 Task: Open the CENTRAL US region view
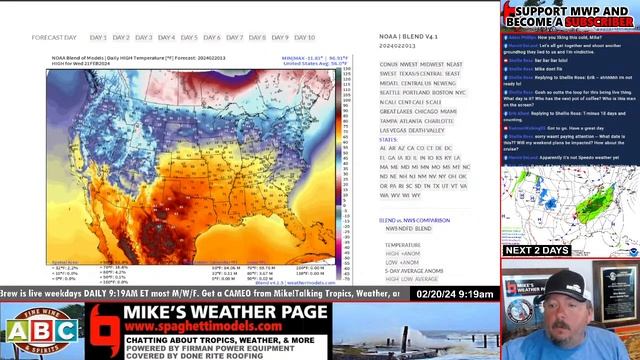(416, 83)
